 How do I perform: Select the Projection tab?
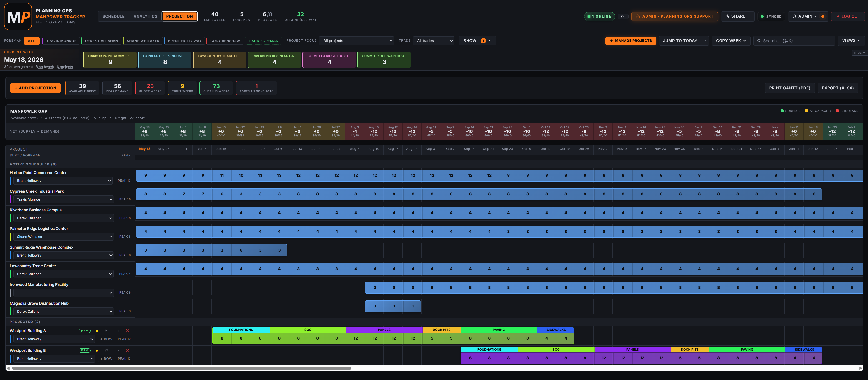click(x=179, y=16)
